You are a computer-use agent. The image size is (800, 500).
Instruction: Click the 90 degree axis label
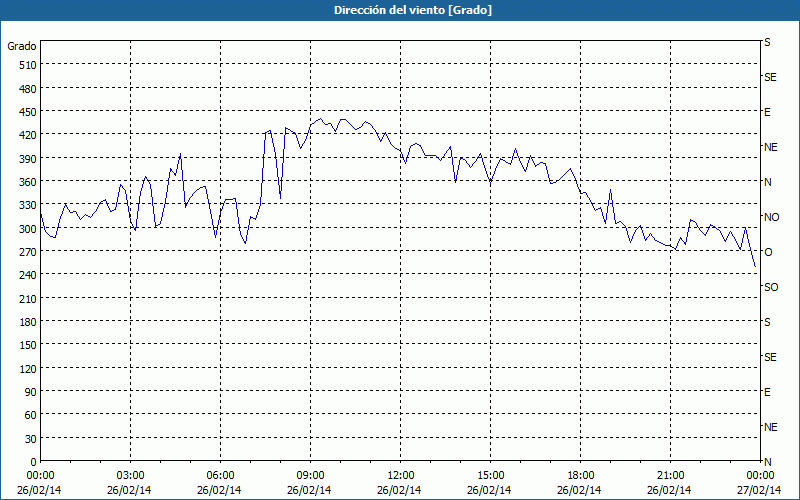pyautogui.click(x=31, y=392)
